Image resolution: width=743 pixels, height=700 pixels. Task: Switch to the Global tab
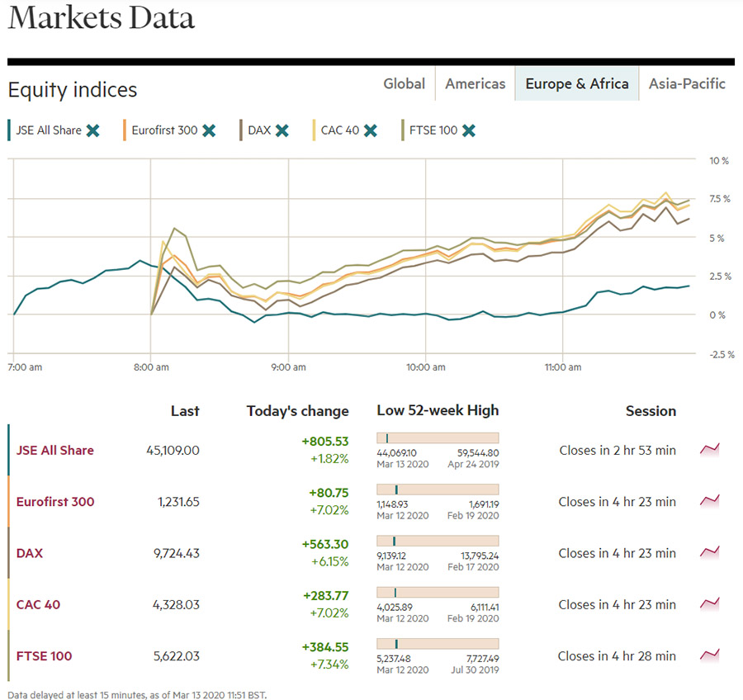(405, 84)
